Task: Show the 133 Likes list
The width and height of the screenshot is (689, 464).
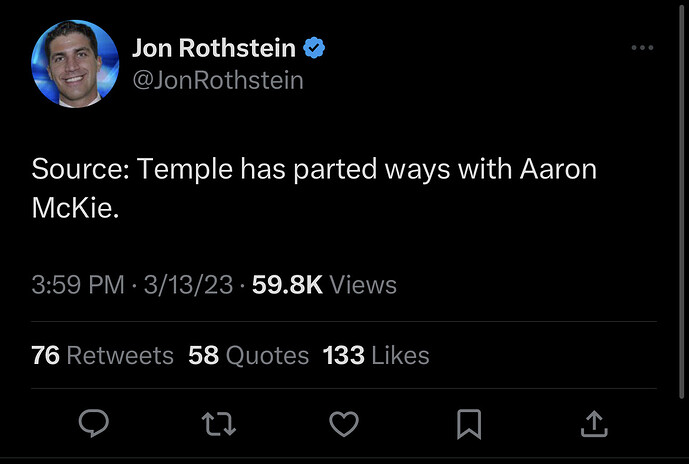Action: (x=376, y=355)
